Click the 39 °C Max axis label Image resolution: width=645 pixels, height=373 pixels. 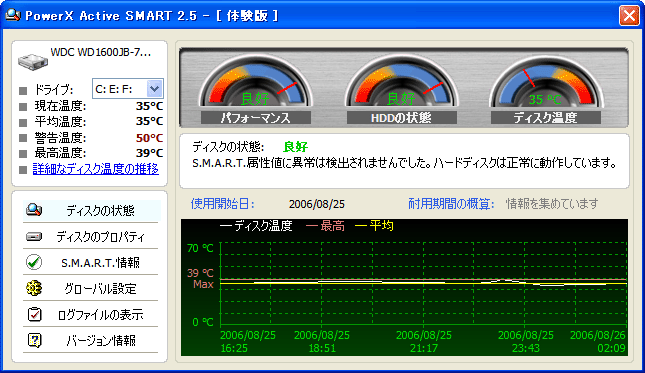coord(200,278)
